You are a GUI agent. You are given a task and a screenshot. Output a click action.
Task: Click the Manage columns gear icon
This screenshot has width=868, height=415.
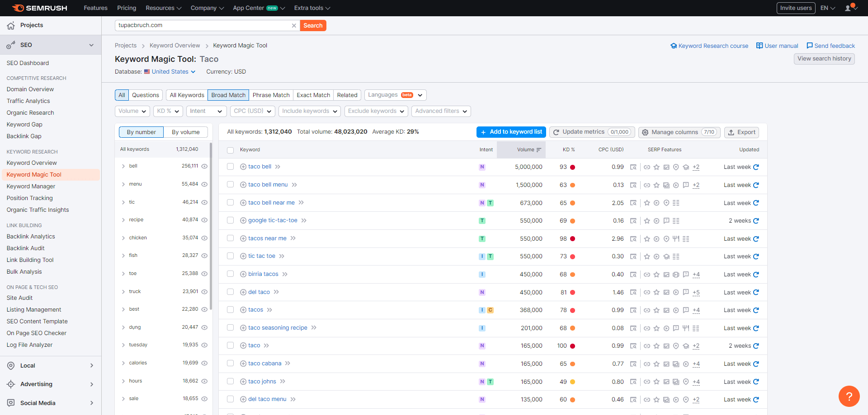[645, 132]
